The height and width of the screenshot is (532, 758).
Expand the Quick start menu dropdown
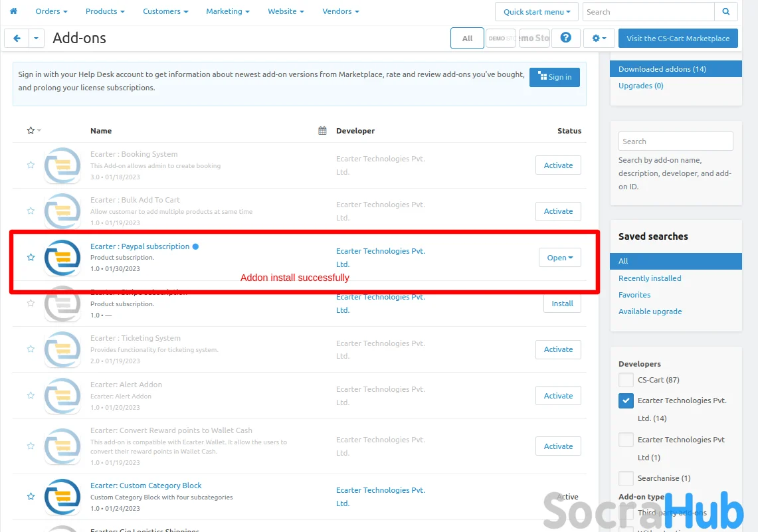click(537, 11)
